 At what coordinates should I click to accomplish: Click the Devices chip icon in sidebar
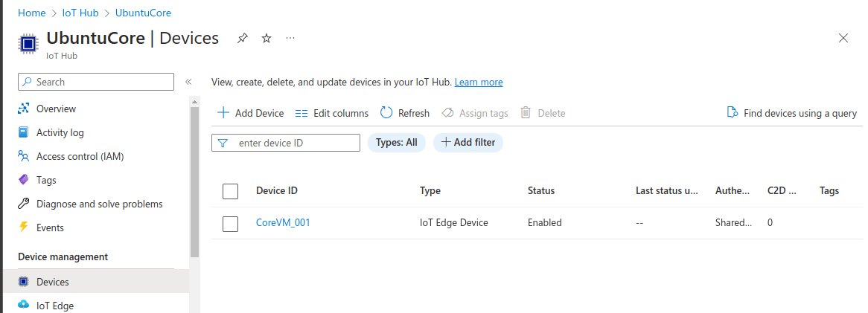point(23,282)
